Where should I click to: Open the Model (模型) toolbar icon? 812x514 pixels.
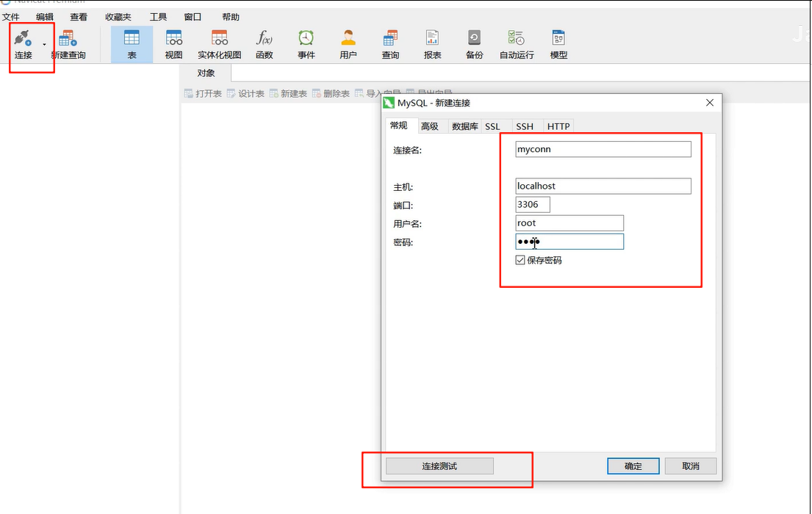pos(558,45)
